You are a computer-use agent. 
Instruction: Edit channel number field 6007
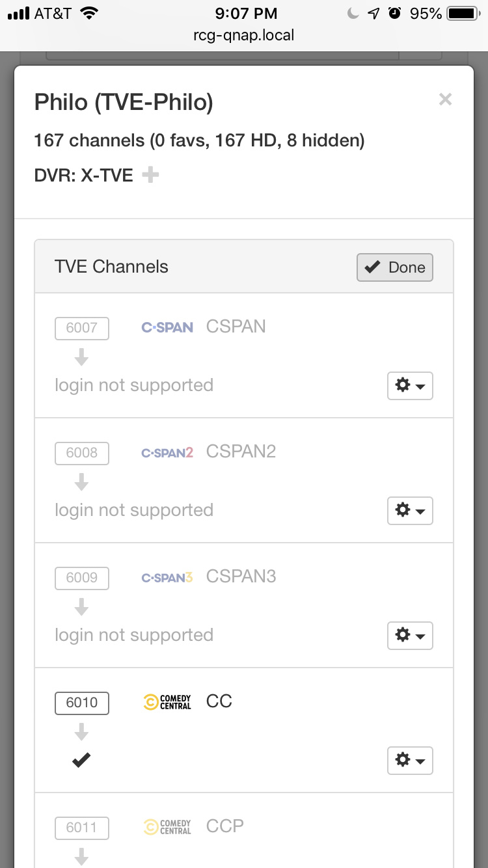82,328
